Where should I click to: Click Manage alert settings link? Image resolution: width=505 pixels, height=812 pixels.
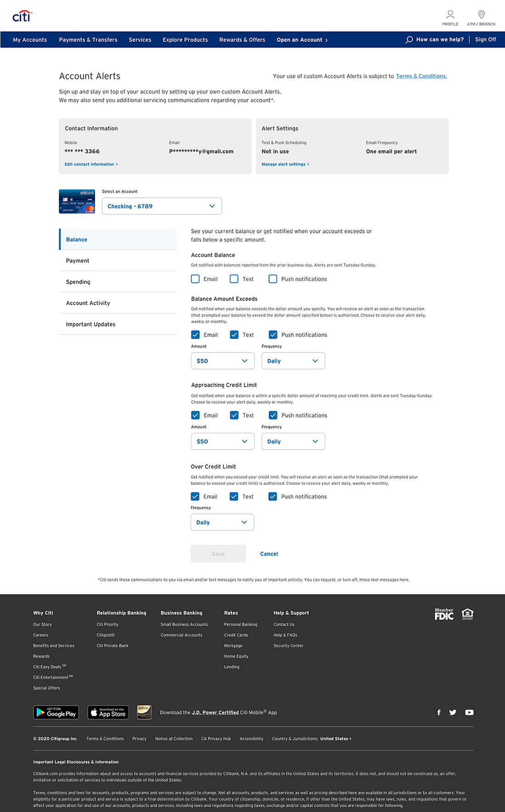click(285, 164)
